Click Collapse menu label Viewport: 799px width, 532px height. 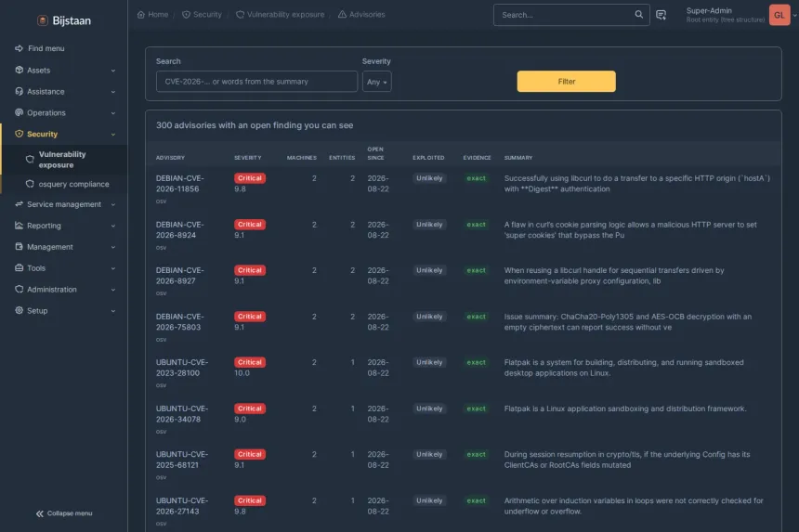point(70,513)
